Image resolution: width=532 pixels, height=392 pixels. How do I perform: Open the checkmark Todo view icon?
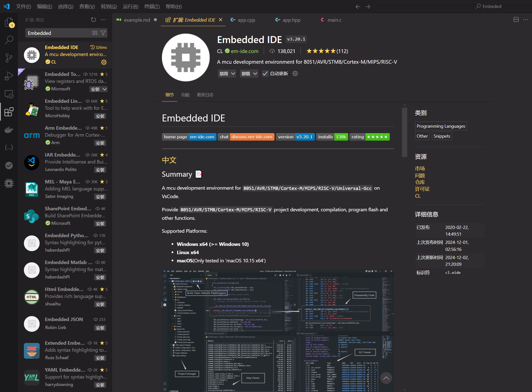coord(9,166)
